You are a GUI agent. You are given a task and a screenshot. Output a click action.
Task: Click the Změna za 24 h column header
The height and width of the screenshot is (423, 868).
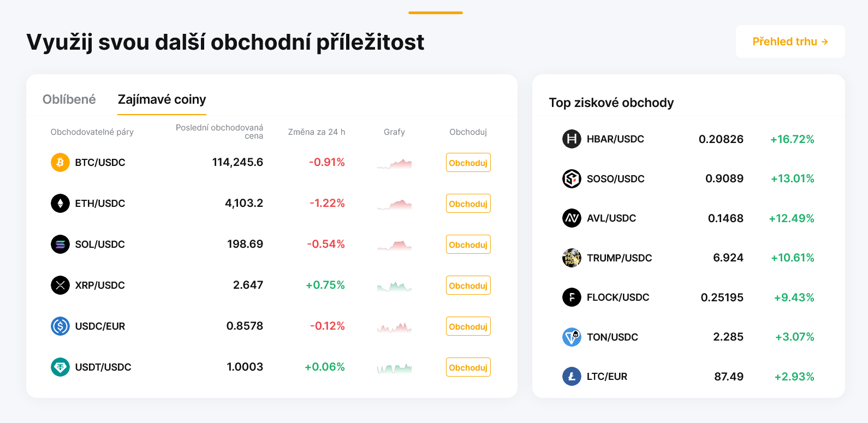click(x=317, y=132)
